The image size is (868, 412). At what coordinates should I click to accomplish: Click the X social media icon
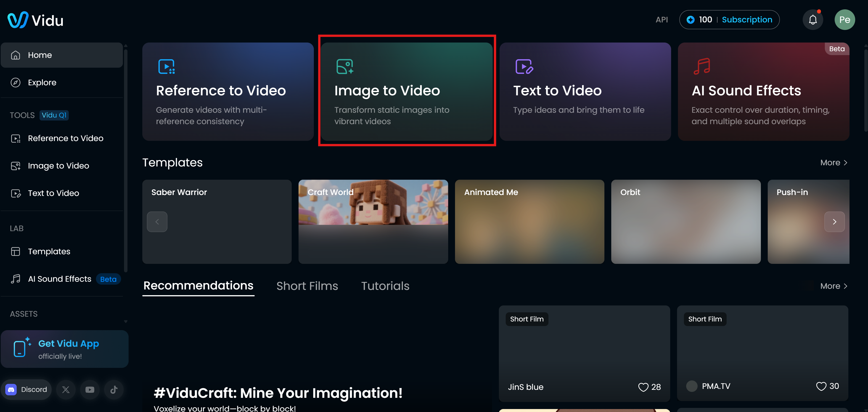tap(66, 389)
